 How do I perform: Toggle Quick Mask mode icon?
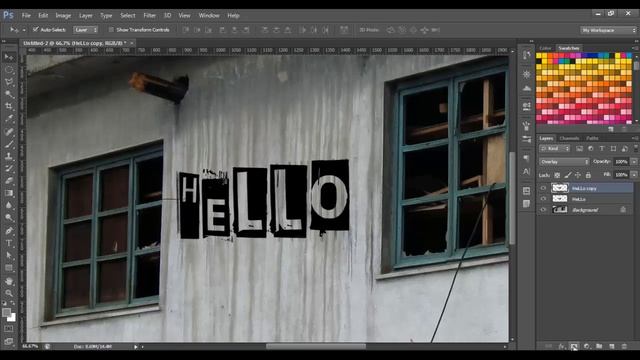(9, 329)
